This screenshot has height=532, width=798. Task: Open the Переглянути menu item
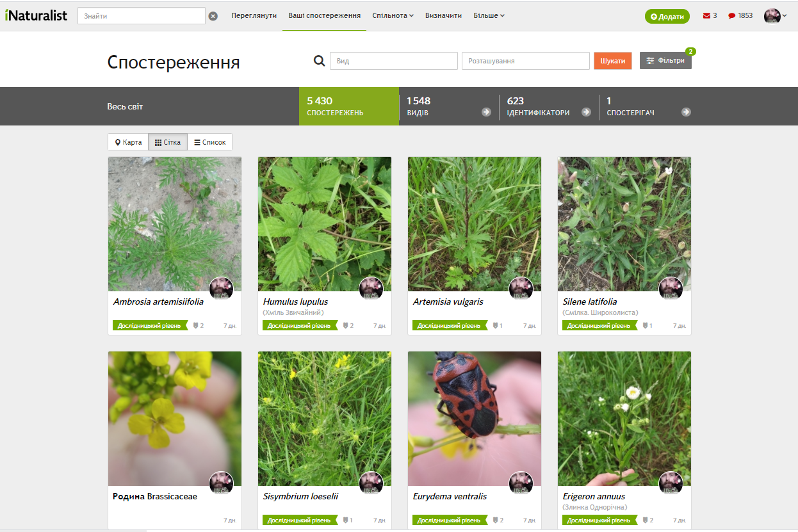click(254, 15)
